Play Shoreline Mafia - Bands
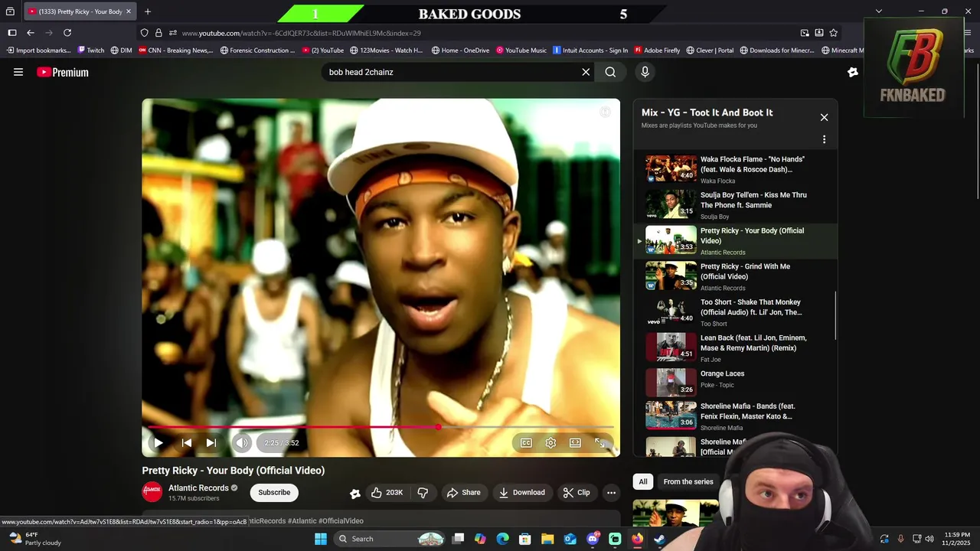 tap(735, 416)
